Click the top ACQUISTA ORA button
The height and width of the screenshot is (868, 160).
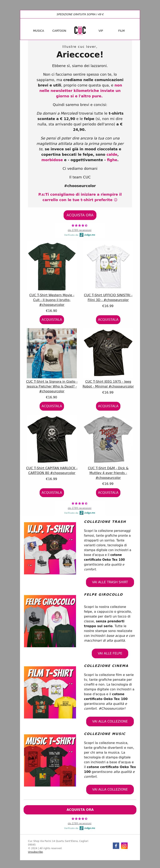pyautogui.click(x=80, y=215)
